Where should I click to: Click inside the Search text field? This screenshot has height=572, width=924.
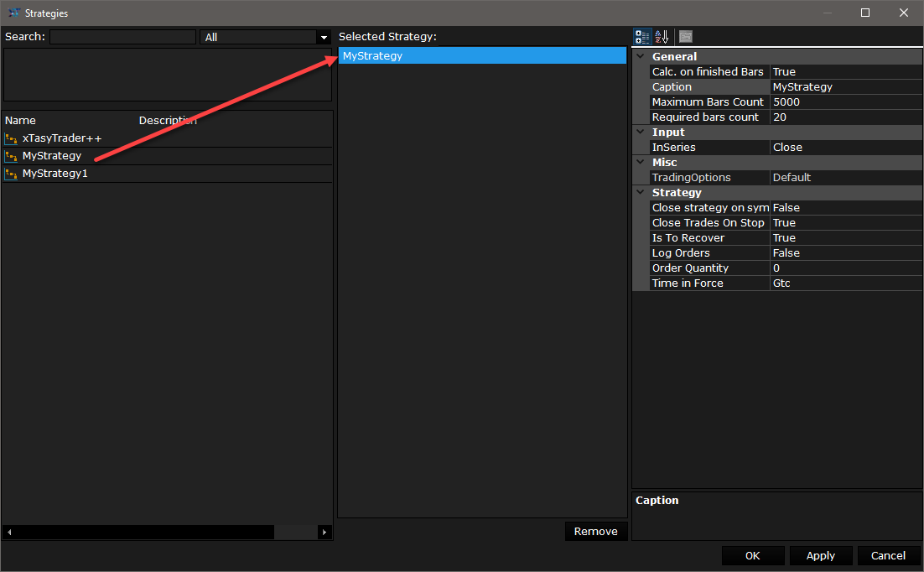pos(122,37)
